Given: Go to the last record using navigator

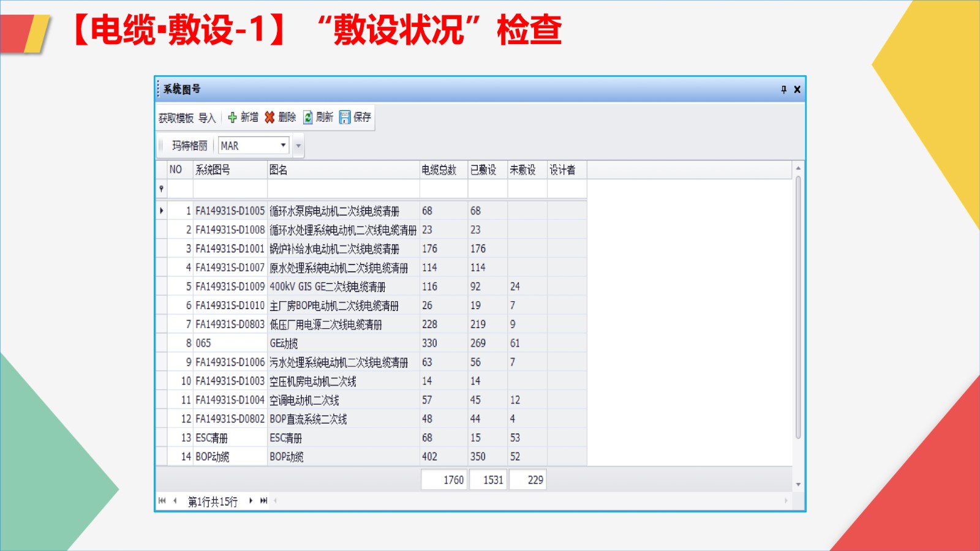Looking at the screenshot, I should [x=264, y=501].
